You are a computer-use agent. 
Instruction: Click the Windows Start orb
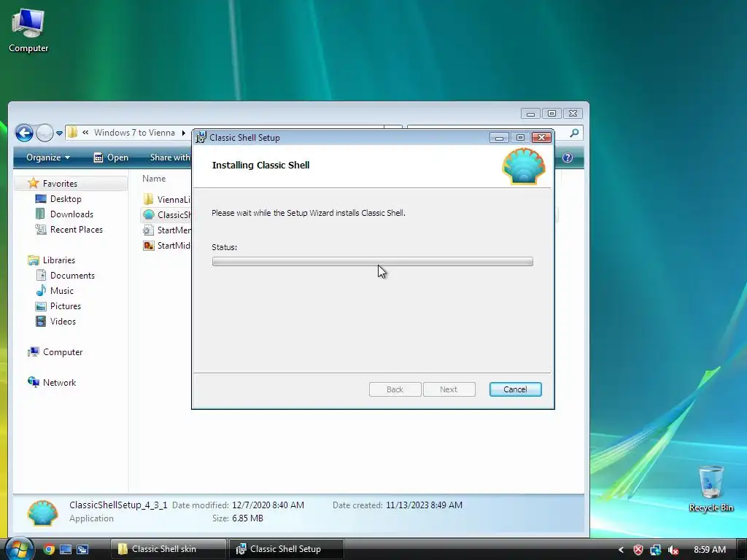point(18,549)
